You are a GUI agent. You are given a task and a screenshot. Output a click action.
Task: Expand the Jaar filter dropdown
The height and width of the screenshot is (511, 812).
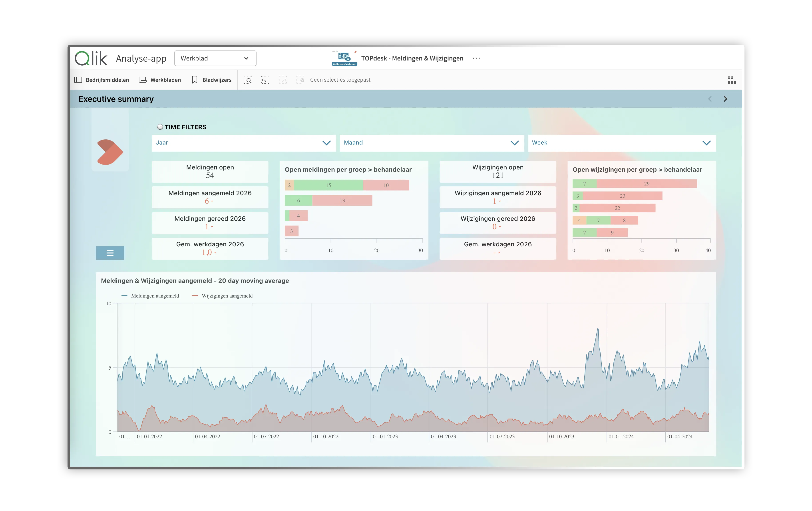(243, 143)
